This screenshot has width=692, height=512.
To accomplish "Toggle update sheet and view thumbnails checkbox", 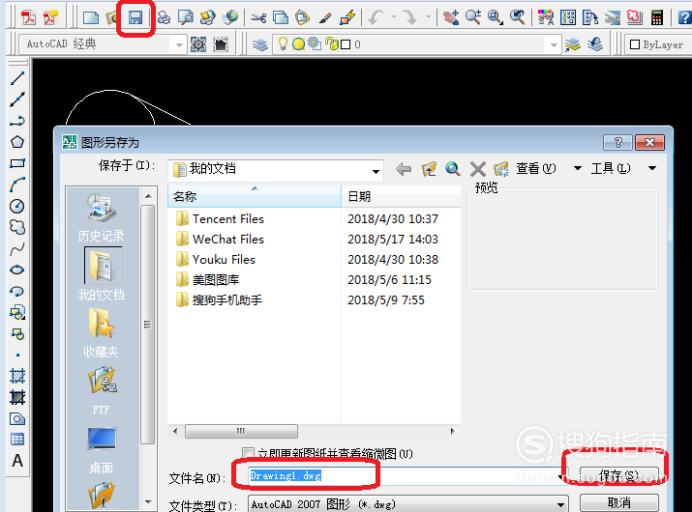I will tap(248, 453).
